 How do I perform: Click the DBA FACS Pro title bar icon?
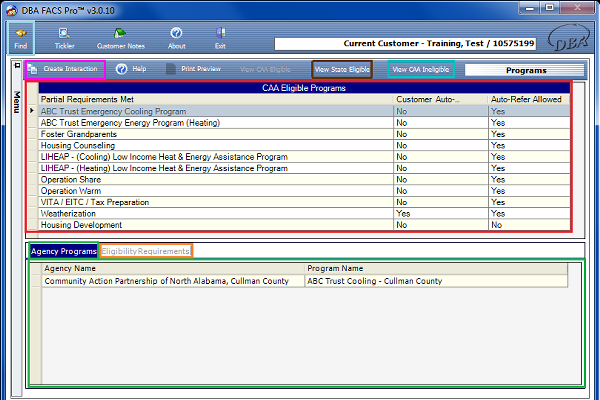(11, 11)
